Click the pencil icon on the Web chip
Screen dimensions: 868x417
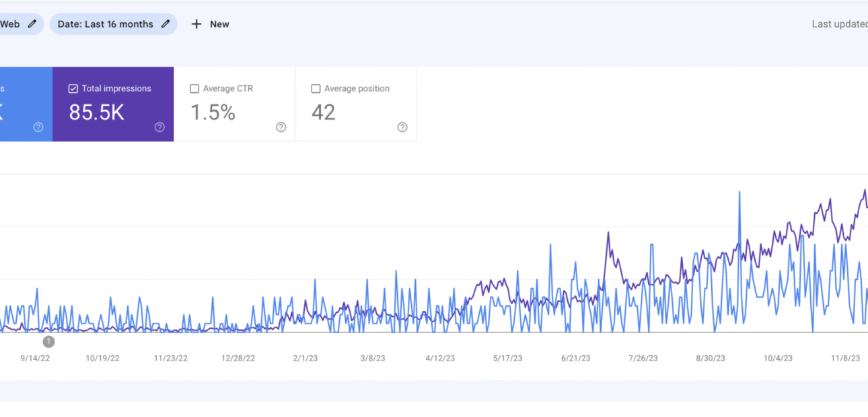(x=32, y=24)
